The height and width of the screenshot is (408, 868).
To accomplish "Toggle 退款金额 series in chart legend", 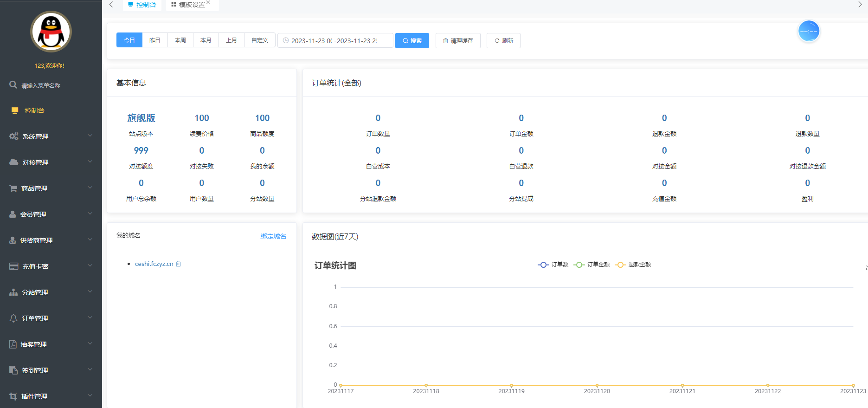I will (x=633, y=265).
